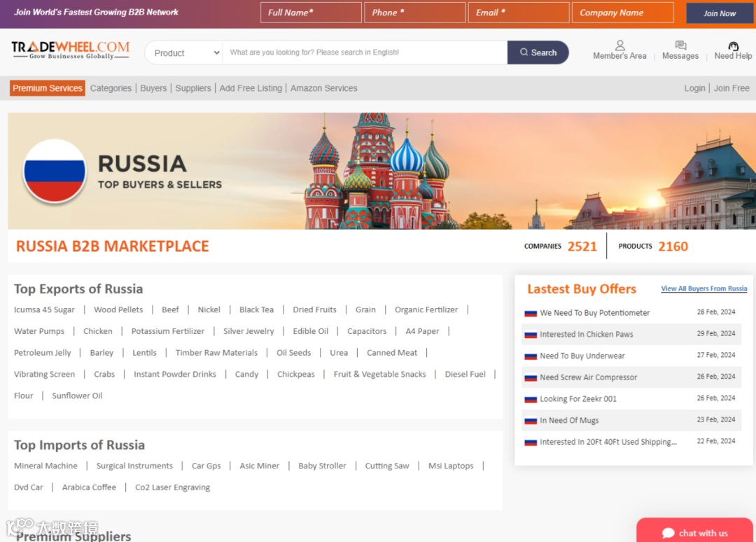Click the A4 Paper export link

tap(422, 331)
